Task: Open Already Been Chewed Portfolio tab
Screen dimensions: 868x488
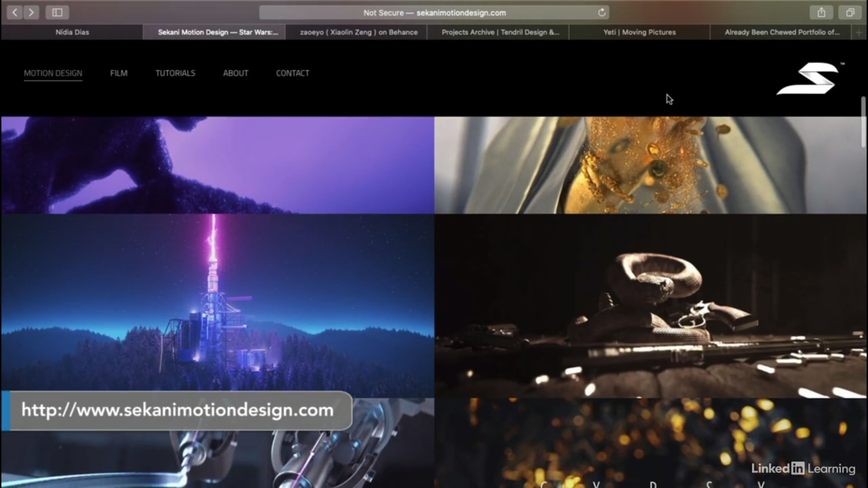Action: point(782,32)
